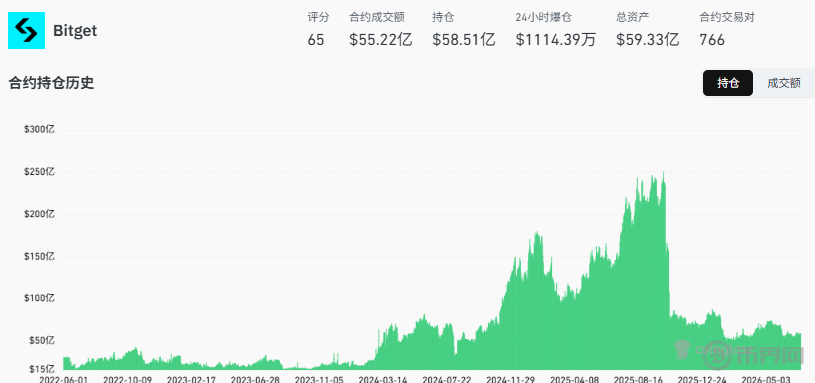Click the $250亿 y-axis label

click(x=39, y=172)
